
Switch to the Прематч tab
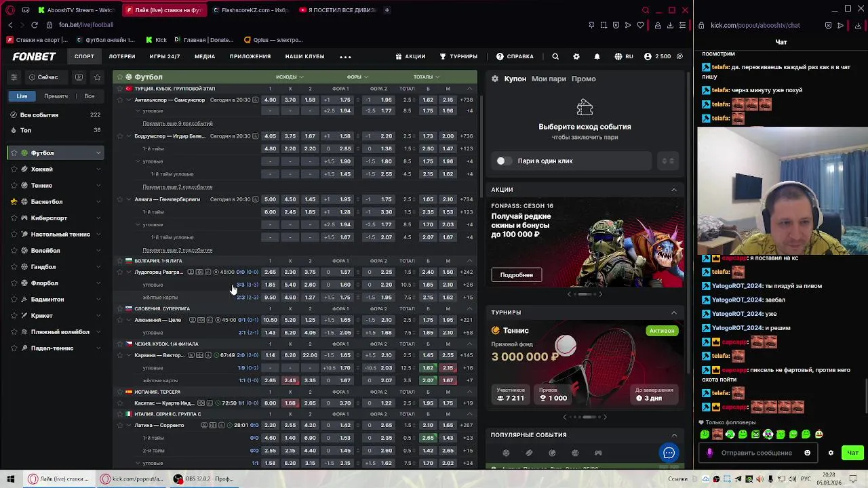56,96
